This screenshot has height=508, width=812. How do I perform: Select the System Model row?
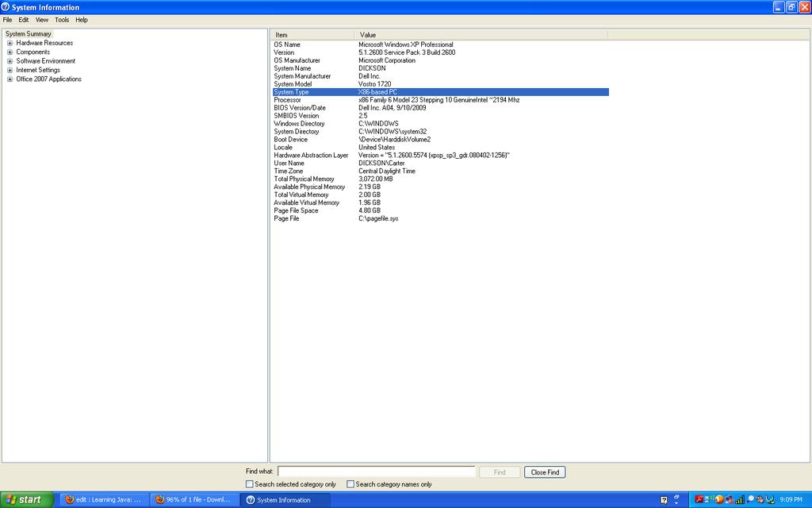441,84
